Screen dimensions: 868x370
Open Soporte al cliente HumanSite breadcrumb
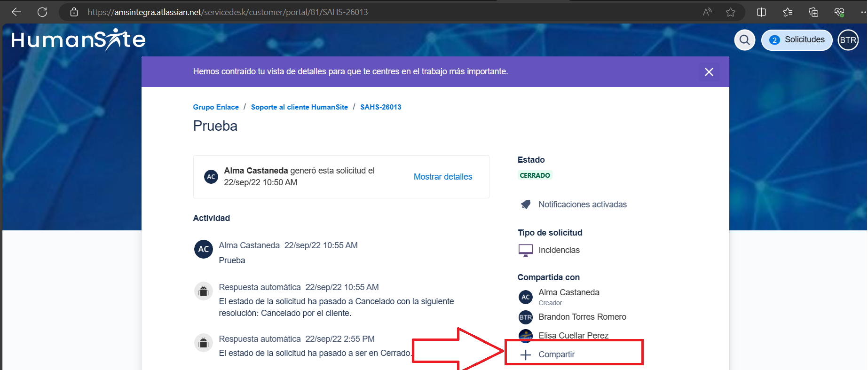click(x=300, y=107)
